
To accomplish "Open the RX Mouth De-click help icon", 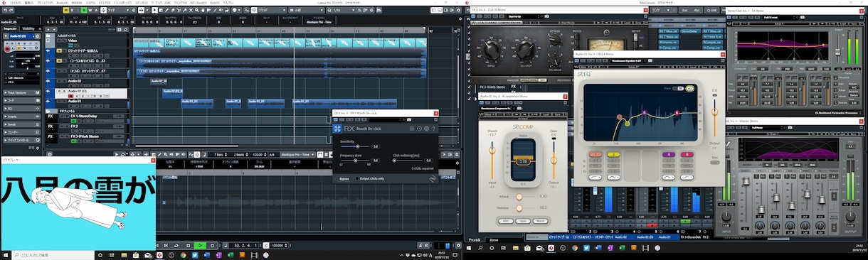I will [x=433, y=129].
